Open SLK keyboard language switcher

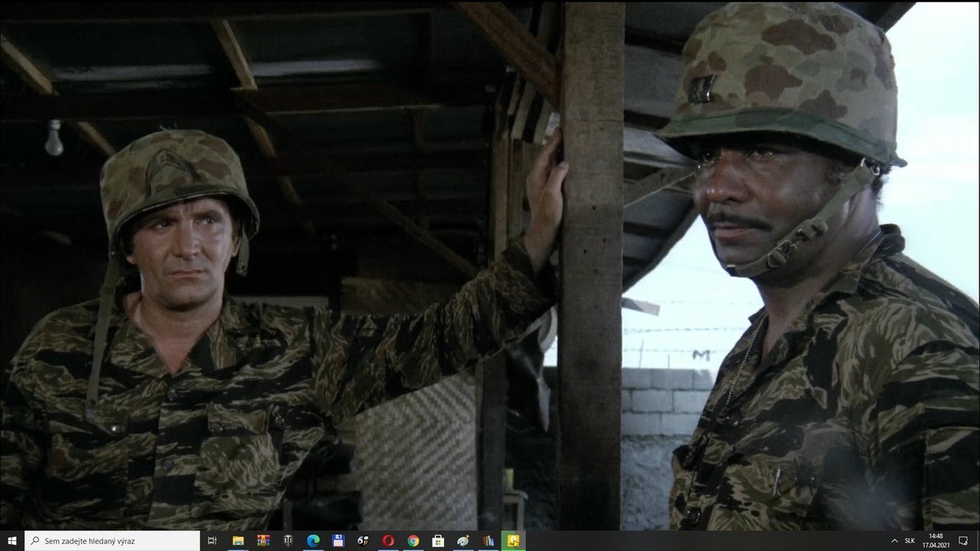click(910, 540)
